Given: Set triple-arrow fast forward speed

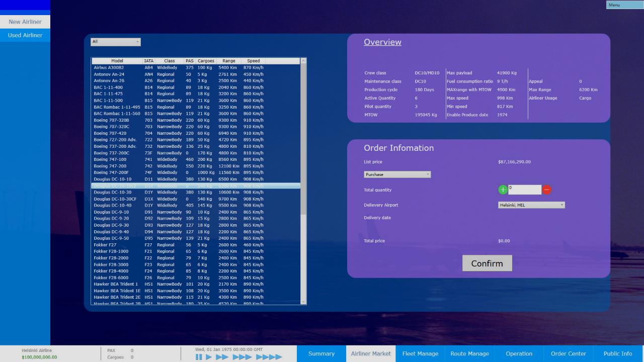Looking at the screenshot, I should tap(242, 357).
